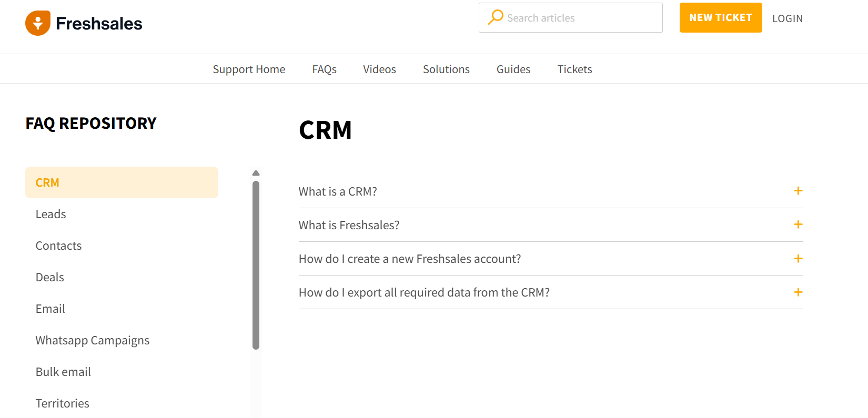Go to Support Home
Image resolution: width=868 pixels, height=418 pixels.
click(249, 69)
